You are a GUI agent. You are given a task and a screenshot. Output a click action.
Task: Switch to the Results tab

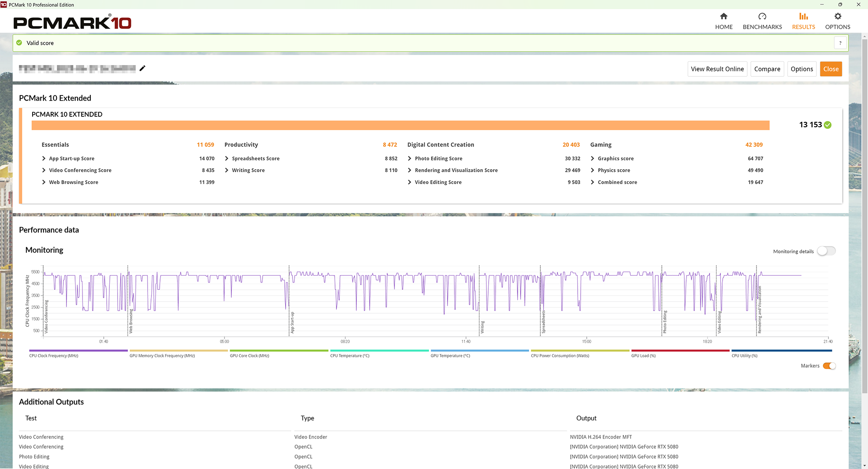(803, 20)
